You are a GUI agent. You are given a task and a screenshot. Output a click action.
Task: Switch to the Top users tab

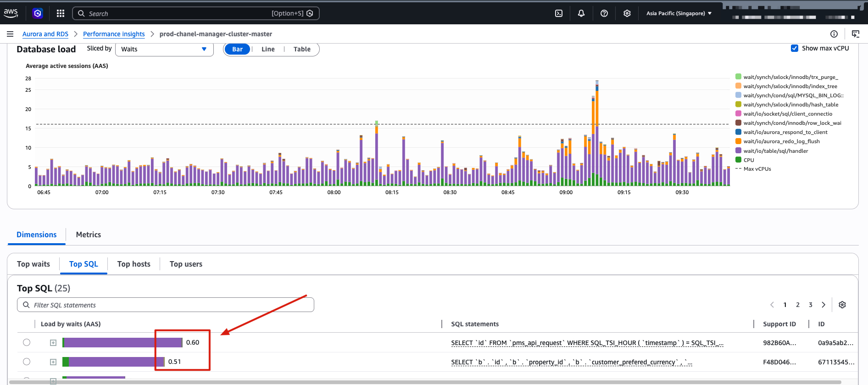[x=186, y=264]
